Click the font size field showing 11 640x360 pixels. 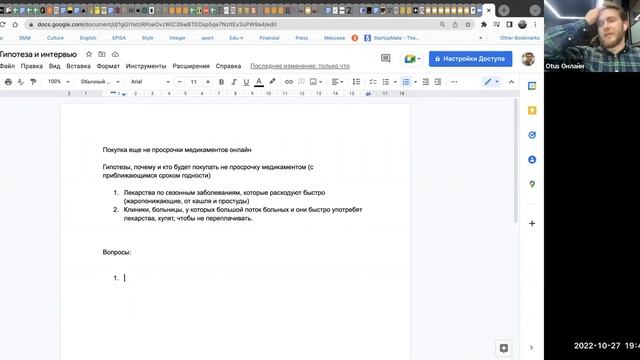(194, 82)
